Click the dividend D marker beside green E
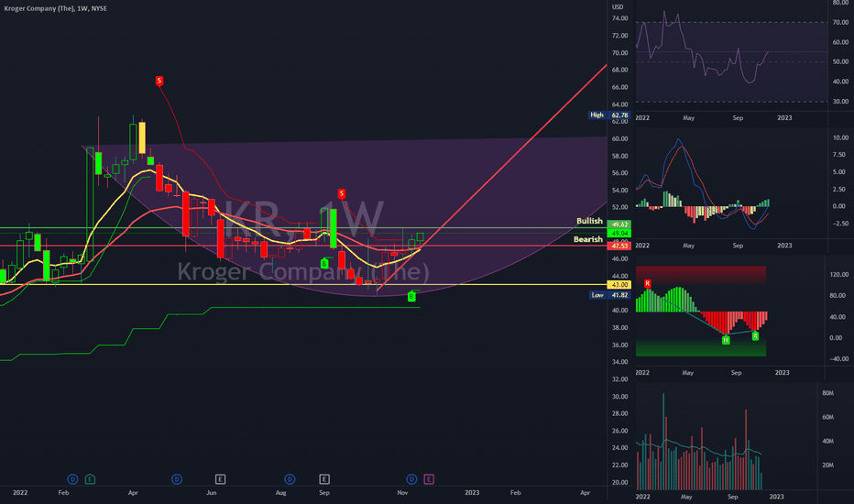 (72, 479)
